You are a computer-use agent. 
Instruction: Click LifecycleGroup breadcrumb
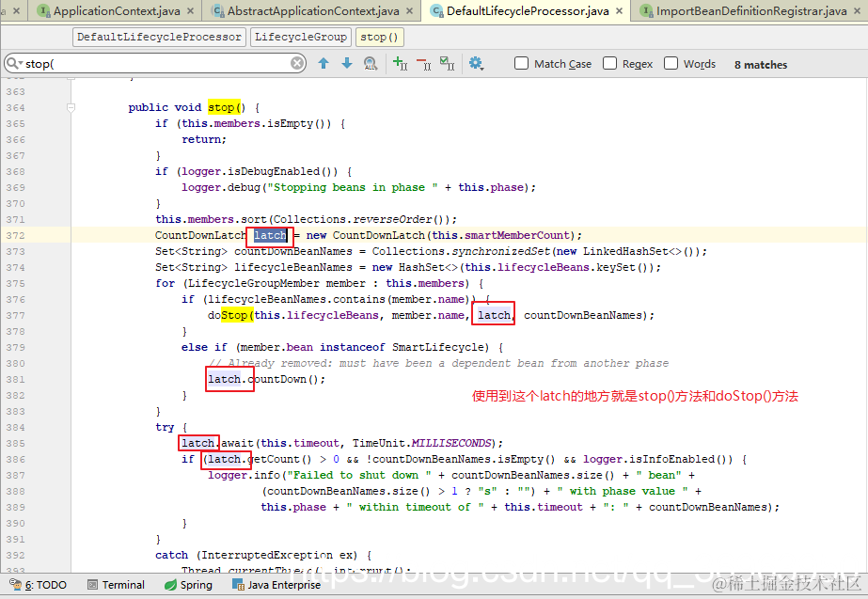point(301,37)
